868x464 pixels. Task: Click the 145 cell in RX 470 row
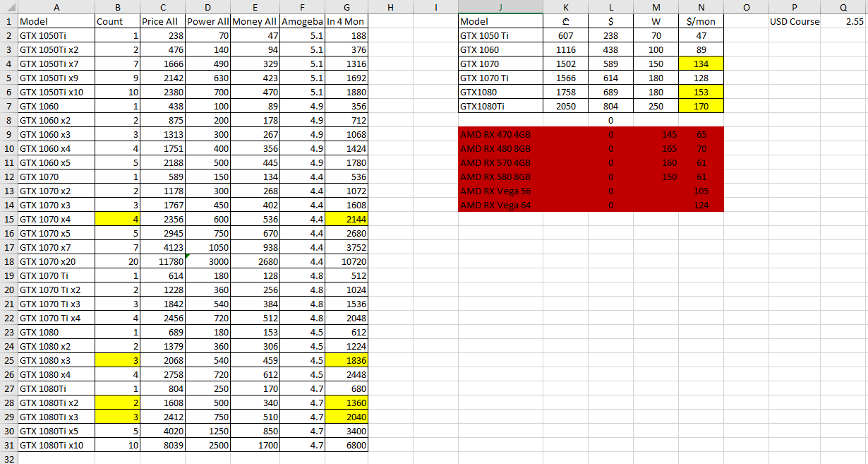[656, 134]
